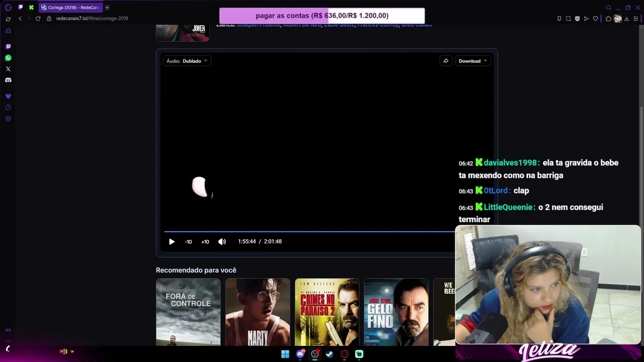Open Twitch in the sidebar
This screenshot has width=644, height=362.
(x=8, y=47)
